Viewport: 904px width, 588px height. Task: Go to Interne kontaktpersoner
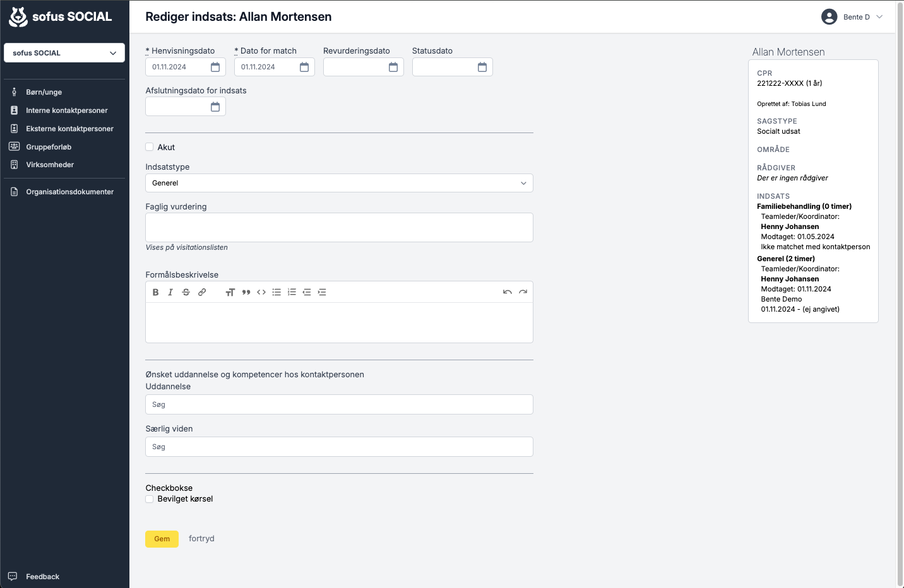[66, 110]
